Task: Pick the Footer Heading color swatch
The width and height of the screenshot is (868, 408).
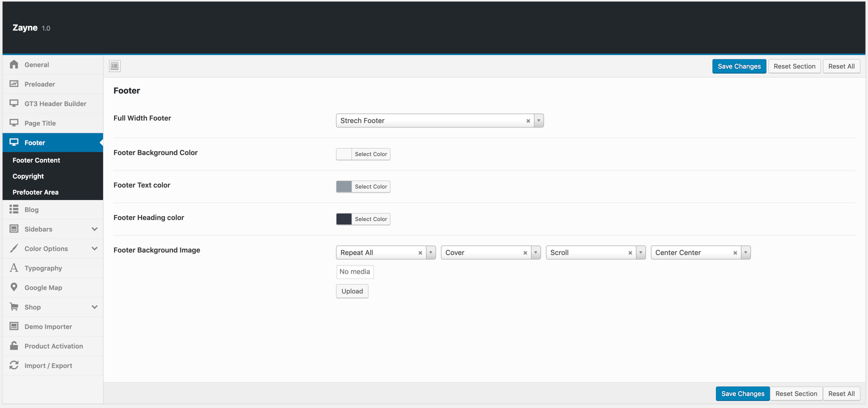Action: pyautogui.click(x=344, y=219)
